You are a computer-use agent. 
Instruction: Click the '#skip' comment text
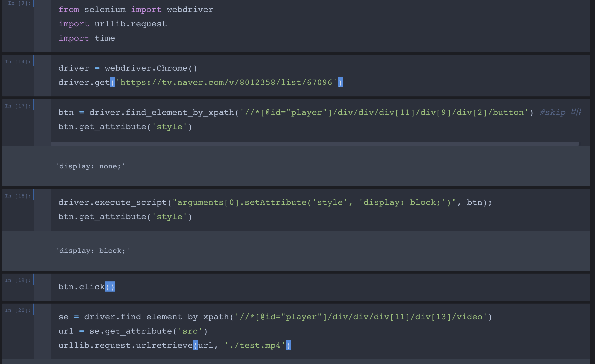[552, 112]
